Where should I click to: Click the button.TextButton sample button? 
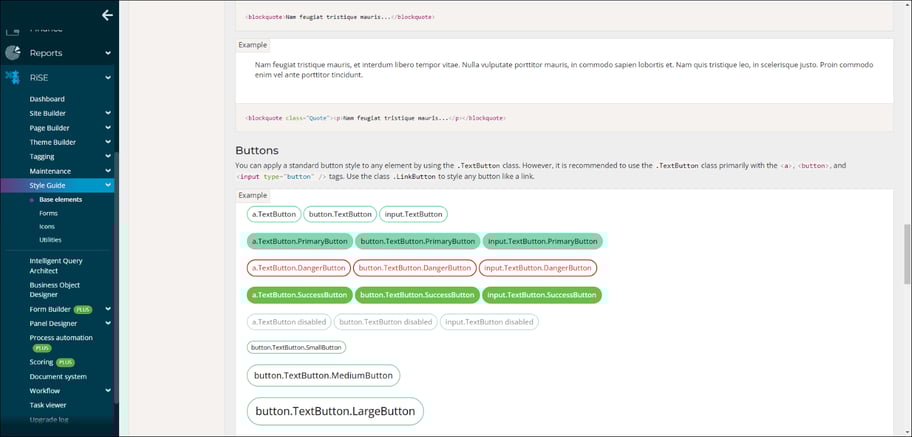pyautogui.click(x=340, y=214)
